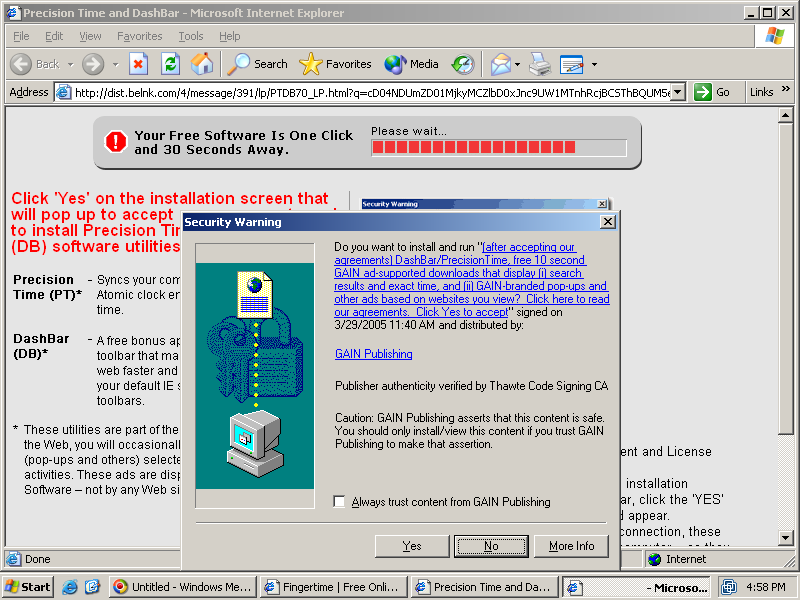Open the Tools menu
Viewport: 800px width, 600px height.
[x=191, y=36]
